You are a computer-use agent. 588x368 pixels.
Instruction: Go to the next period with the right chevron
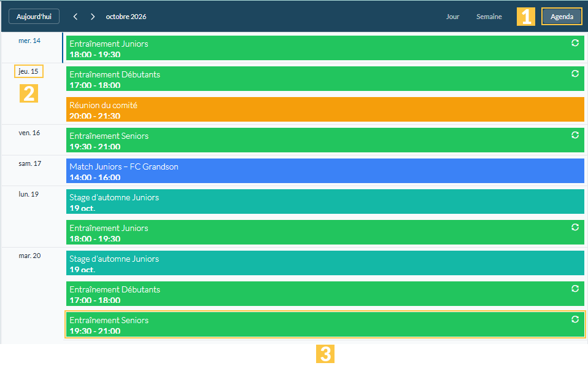[93, 17]
